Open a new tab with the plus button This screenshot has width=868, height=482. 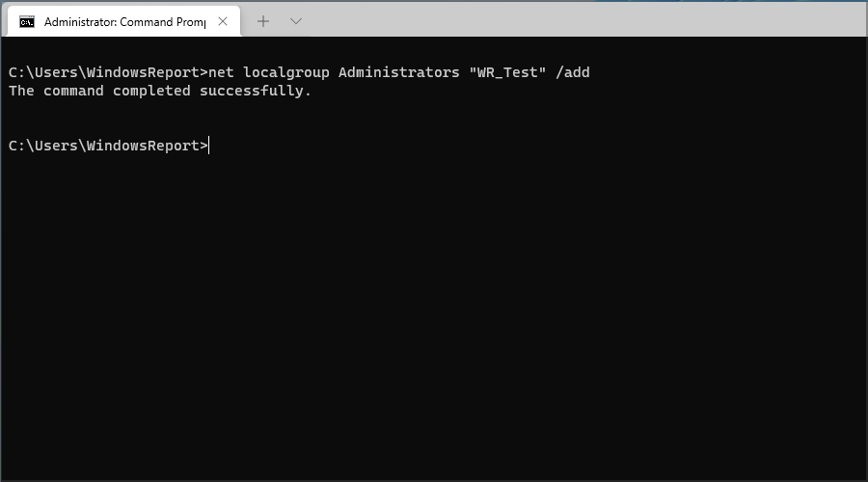[x=263, y=21]
